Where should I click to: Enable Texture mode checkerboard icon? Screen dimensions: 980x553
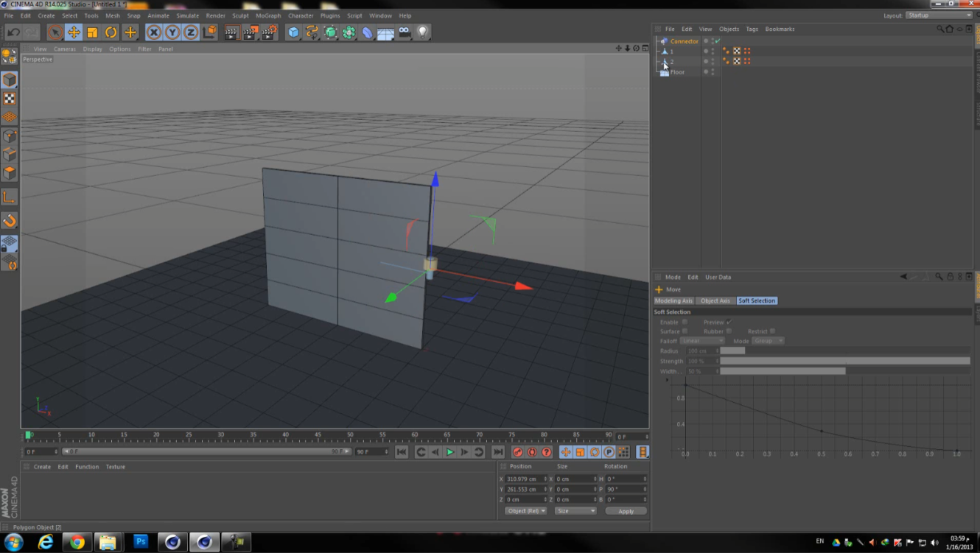(x=10, y=99)
